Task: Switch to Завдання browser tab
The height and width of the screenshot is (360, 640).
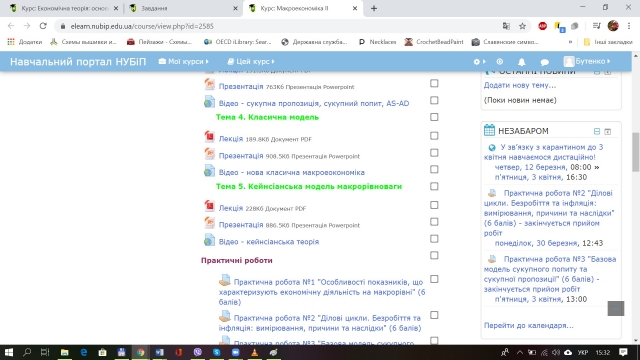Action: 184,8
